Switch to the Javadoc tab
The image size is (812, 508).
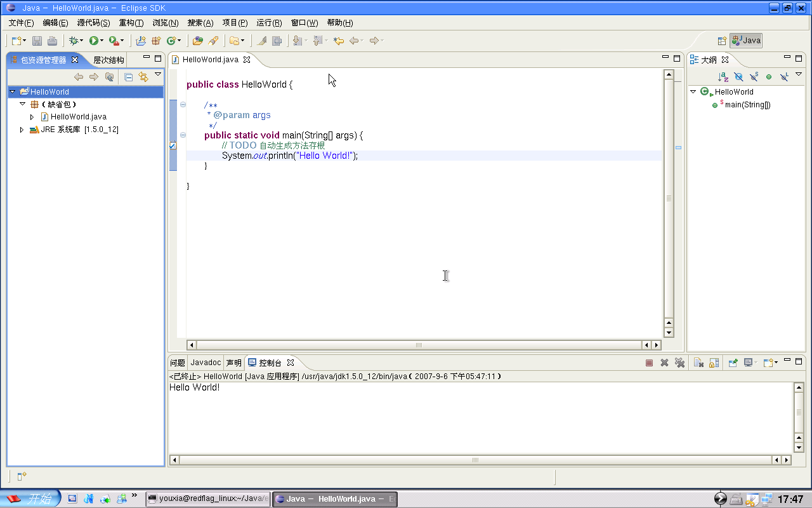click(x=206, y=363)
